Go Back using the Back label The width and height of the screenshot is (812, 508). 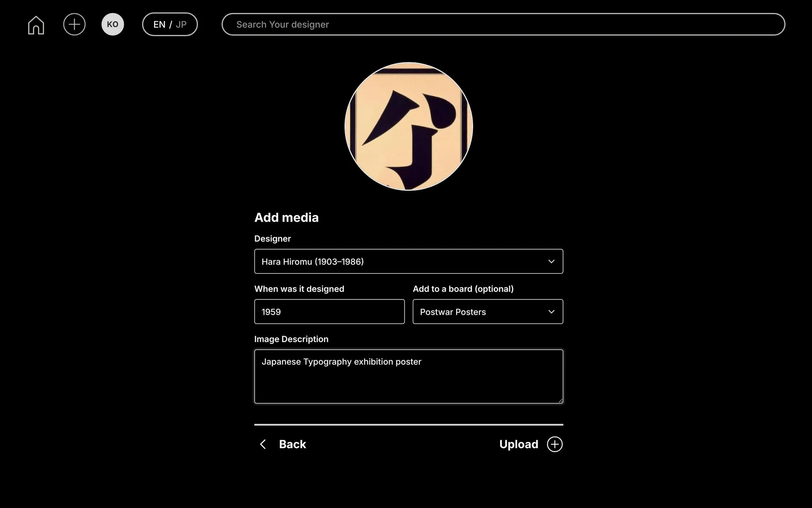[293, 444]
